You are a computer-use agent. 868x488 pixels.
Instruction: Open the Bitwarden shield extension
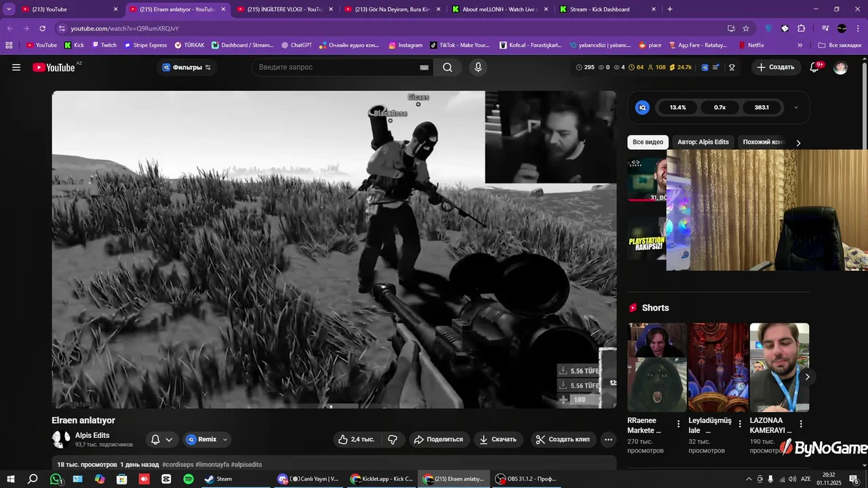tap(768, 28)
